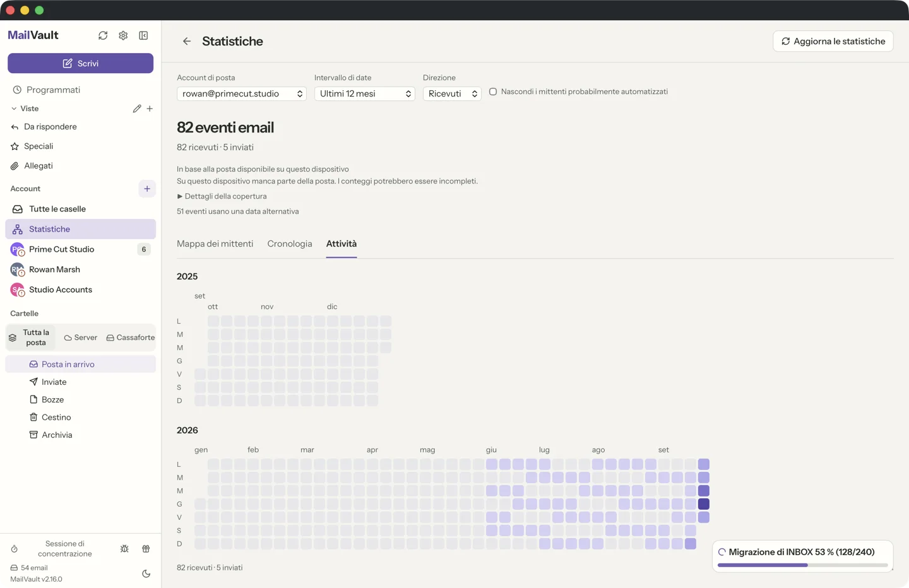Open the Posta in arrivo folder
Viewport: 909px width, 588px height.
(80, 364)
